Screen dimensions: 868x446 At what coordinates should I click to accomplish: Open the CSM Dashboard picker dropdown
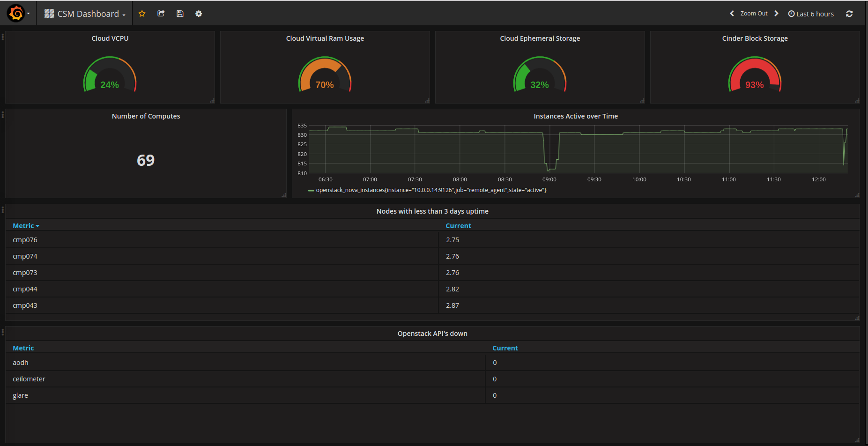85,14
